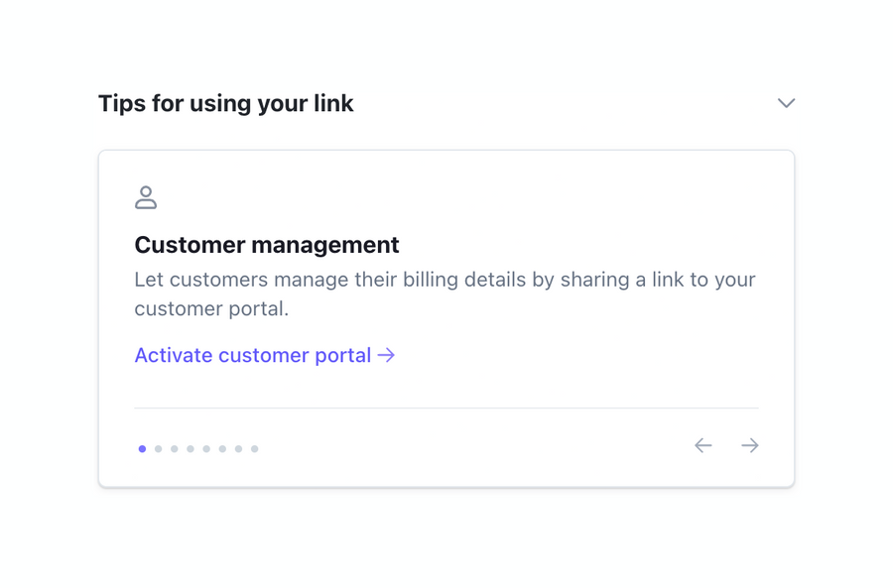Go back using the left arrow icon
Screen dimensions: 893x588
click(703, 445)
